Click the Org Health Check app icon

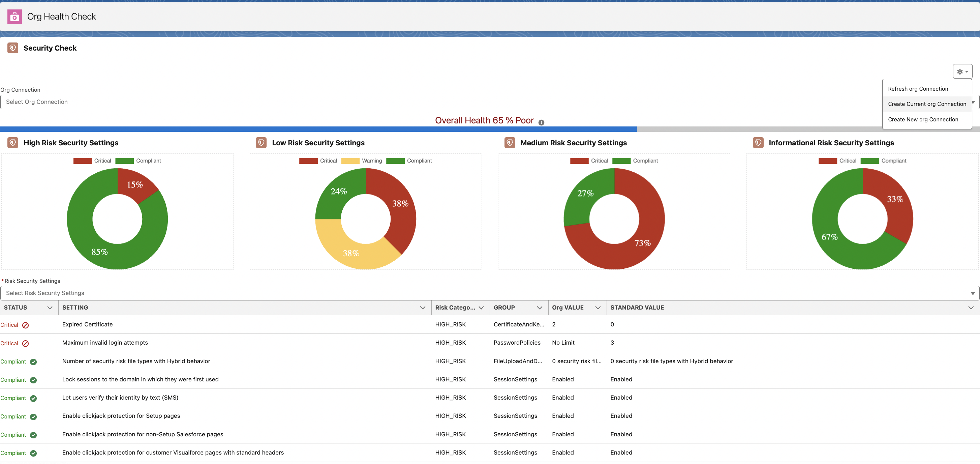pyautogui.click(x=14, y=17)
